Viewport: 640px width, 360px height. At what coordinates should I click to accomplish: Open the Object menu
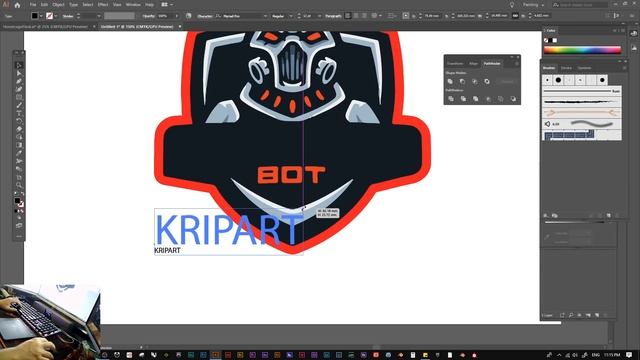tap(58, 5)
